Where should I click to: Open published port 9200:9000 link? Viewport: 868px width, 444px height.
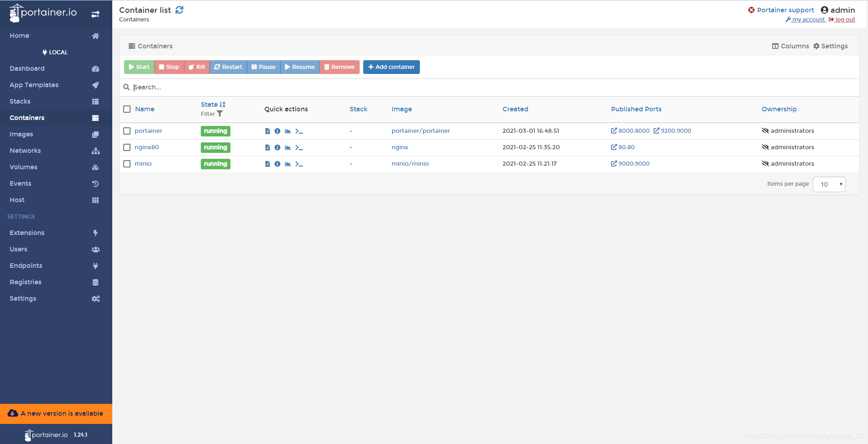(x=672, y=131)
